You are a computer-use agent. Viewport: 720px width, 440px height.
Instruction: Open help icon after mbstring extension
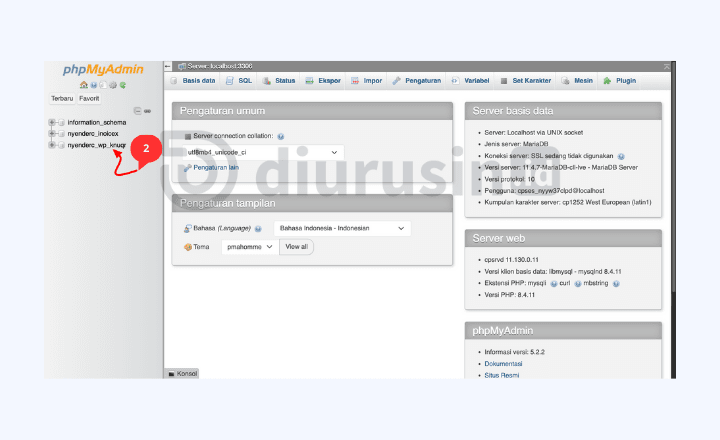point(616,284)
